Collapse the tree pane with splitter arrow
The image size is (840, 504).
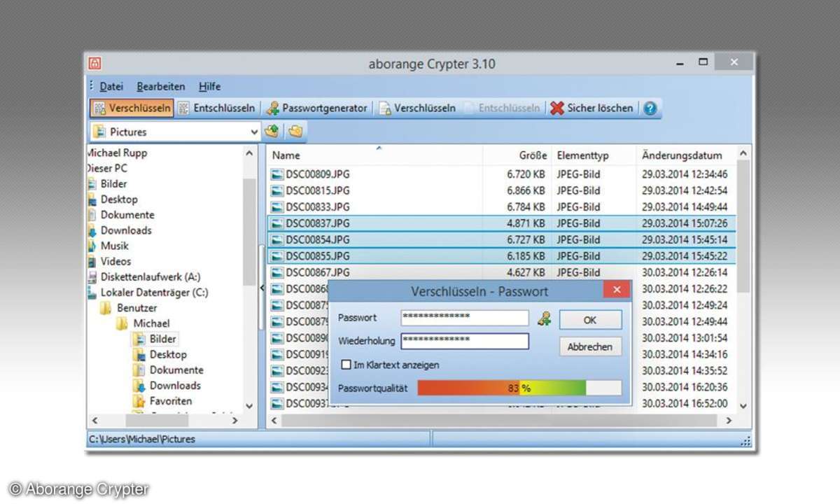click(x=262, y=288)
